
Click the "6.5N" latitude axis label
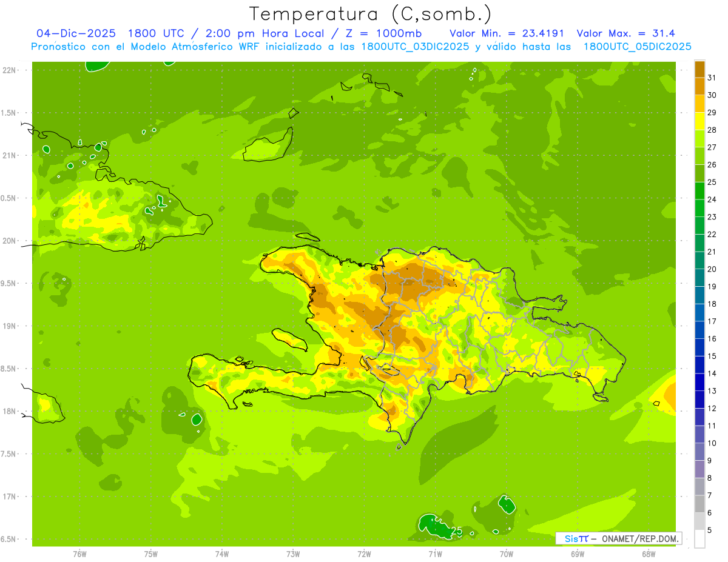coord(8,539)
